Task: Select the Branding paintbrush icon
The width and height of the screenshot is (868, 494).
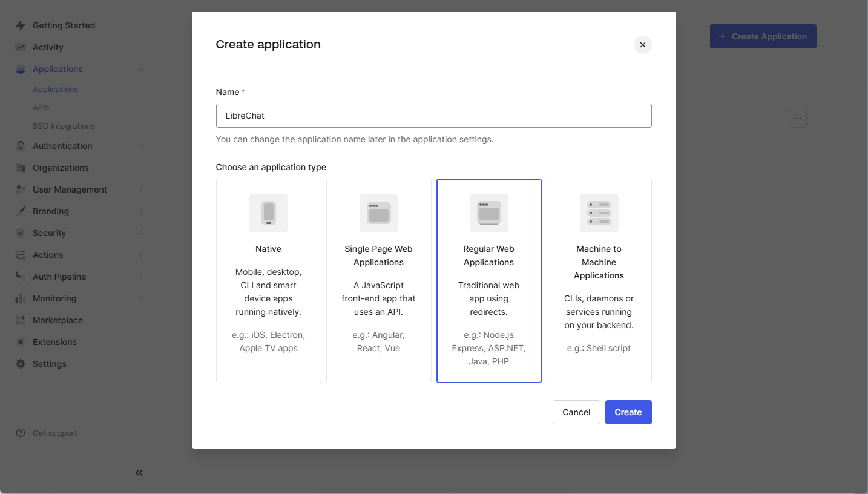Action: click(21, 211)
